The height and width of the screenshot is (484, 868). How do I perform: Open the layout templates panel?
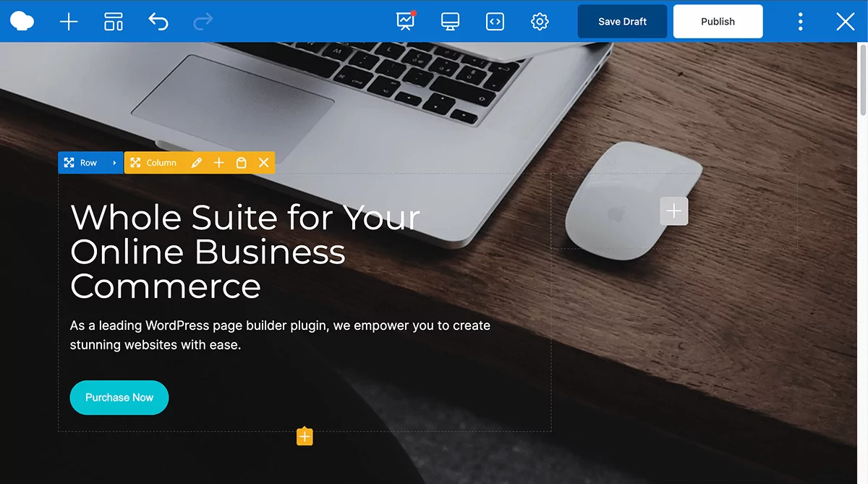pyautogui.click(x=113, y=21)
